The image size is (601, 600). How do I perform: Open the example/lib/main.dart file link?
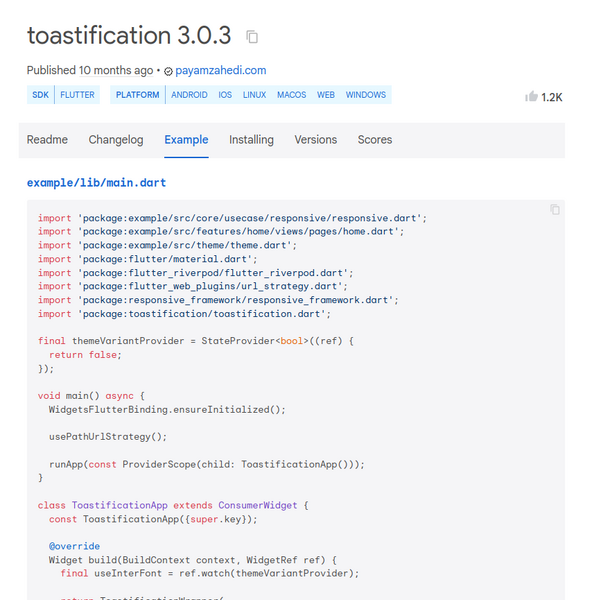(96, 183)
